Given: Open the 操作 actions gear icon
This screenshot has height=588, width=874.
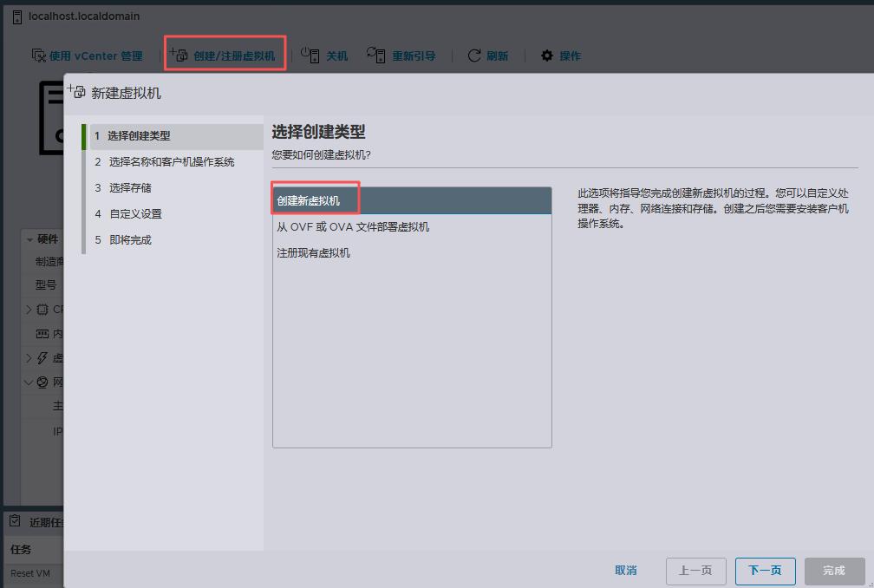Looking at the screenshot, I should (547, 55).
